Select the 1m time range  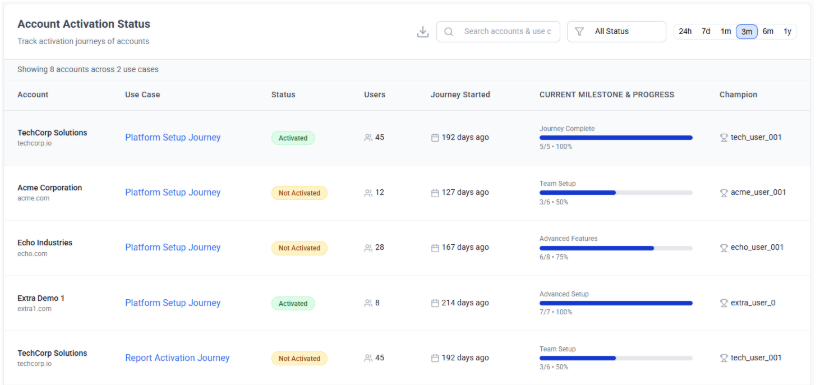coord(726,32)
